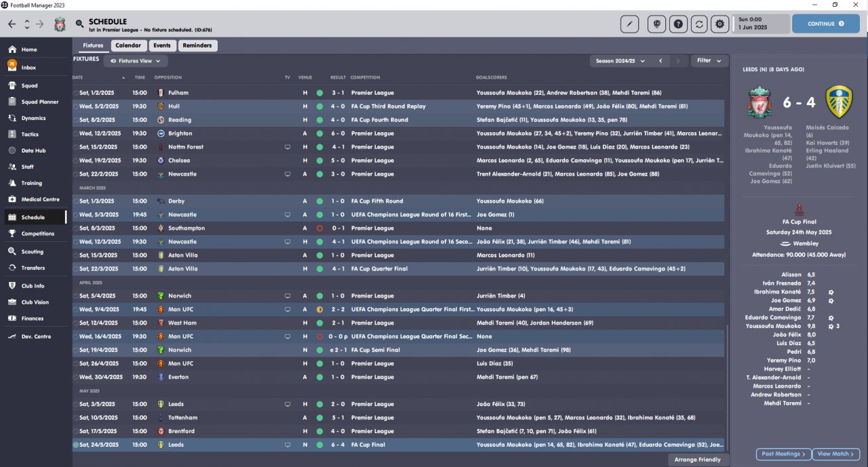
Task: Open the date display Sun 1 Jun 2025
Action: 761,24
